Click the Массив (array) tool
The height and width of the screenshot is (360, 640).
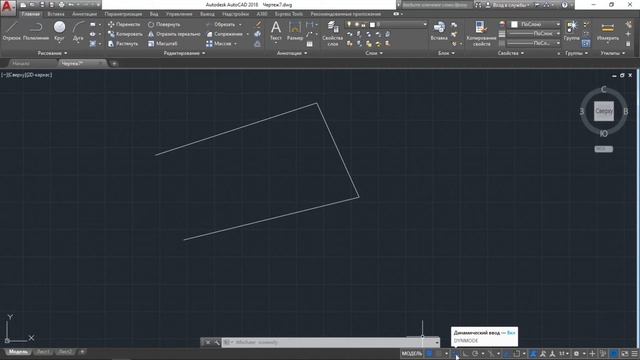tap(219, 43)
